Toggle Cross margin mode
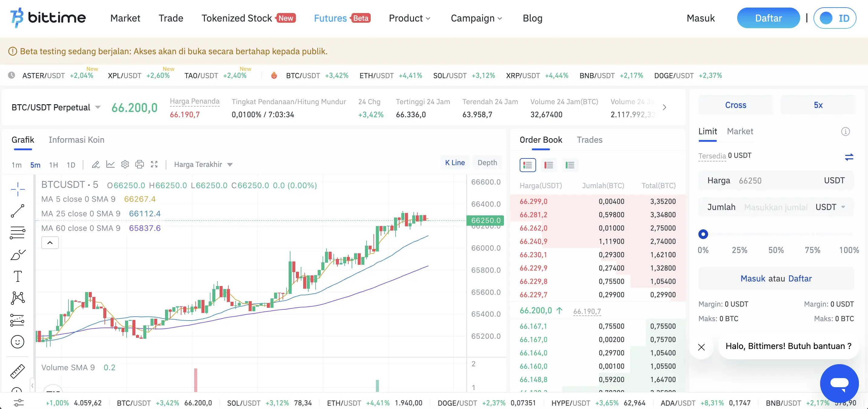This screenshot has height=409, width=868. (x=736, y=105)
